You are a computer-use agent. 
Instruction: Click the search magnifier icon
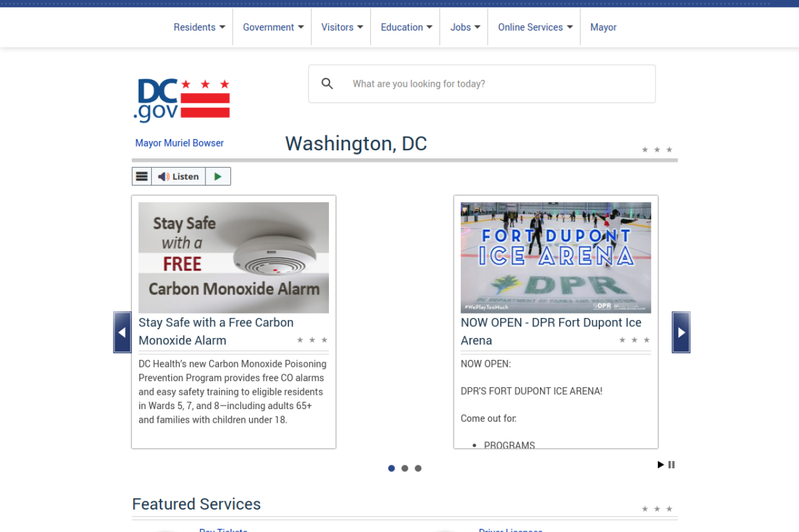pos(327,84)
